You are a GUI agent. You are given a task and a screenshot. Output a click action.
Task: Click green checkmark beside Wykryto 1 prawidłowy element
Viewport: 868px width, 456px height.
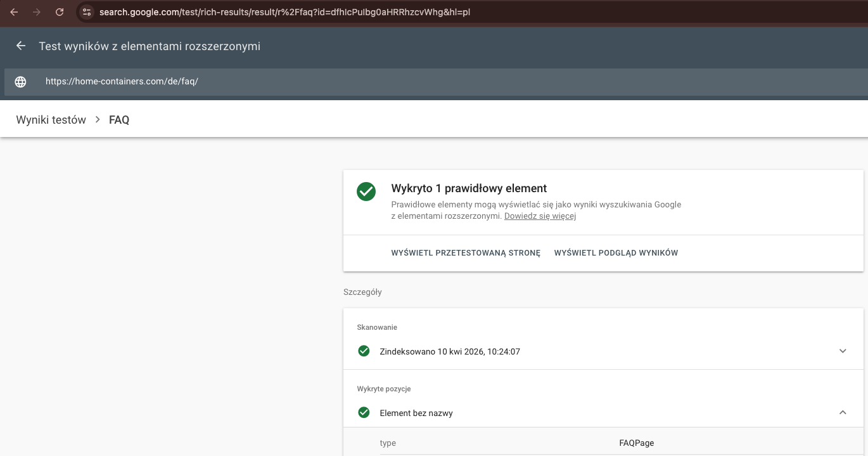(x=366, y=192)
